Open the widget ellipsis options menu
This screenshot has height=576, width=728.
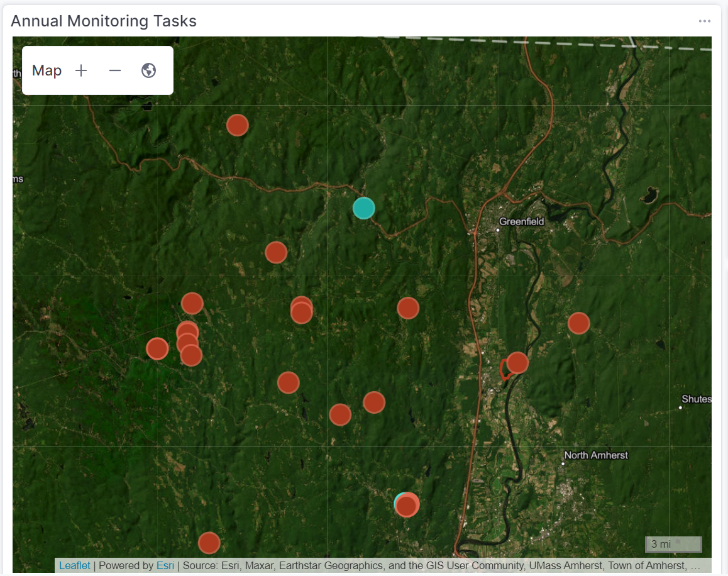pos(703,21)
